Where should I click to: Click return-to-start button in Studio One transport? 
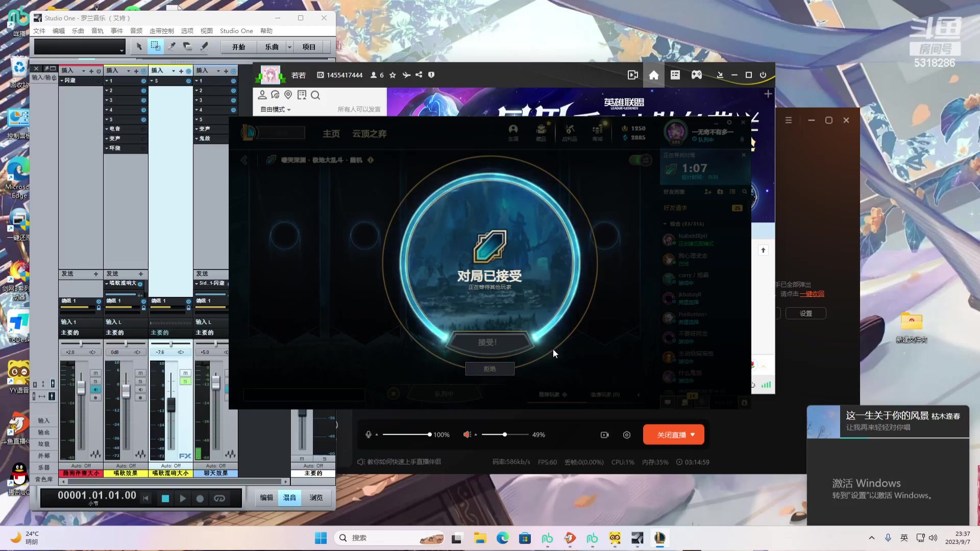(146, 498)
